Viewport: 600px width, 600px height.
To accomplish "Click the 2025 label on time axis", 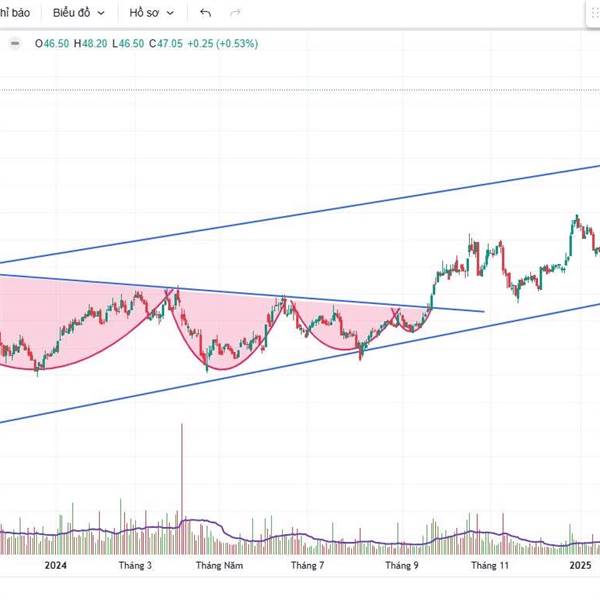I will 580,565.
